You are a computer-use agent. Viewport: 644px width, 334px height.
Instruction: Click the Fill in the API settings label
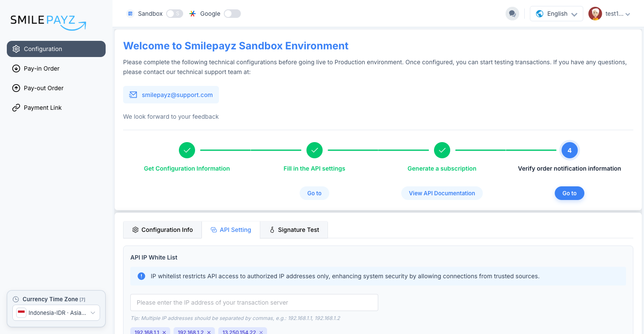(x=314, y=168)
